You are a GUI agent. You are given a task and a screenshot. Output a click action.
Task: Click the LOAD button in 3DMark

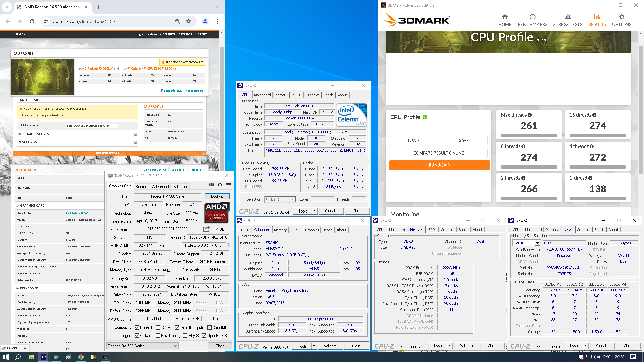tap(413, 140)
